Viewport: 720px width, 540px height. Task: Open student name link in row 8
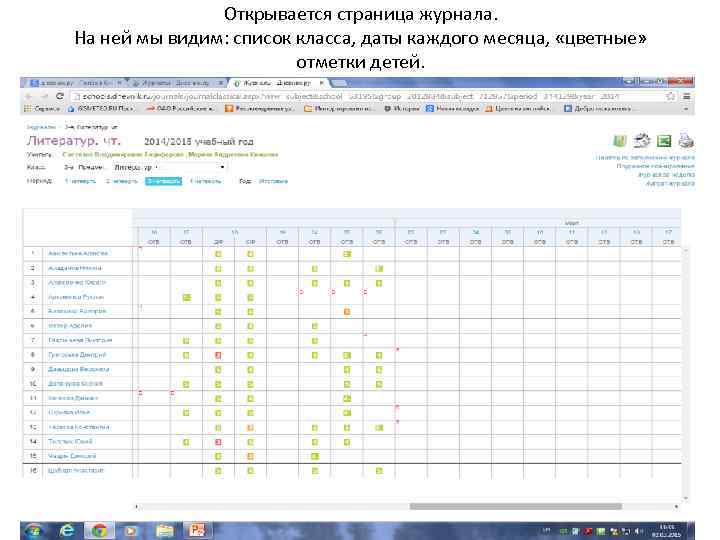pos(77,355)
